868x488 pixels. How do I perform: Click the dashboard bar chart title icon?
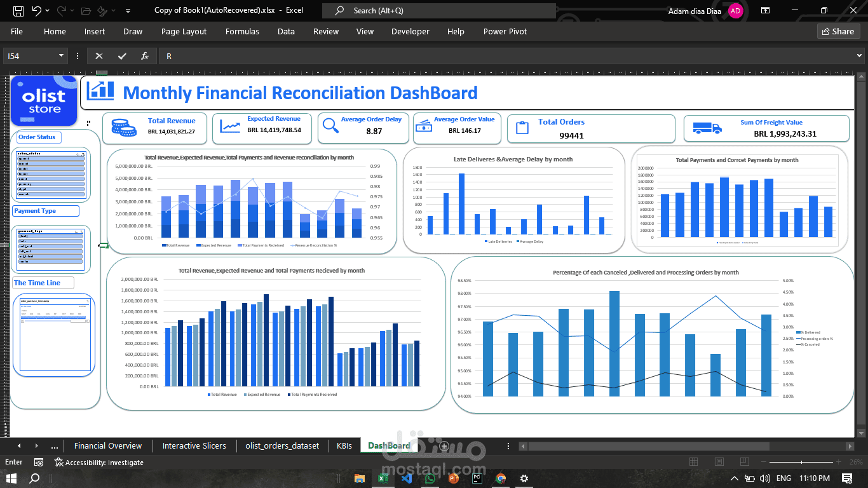(x=100, y=90)
